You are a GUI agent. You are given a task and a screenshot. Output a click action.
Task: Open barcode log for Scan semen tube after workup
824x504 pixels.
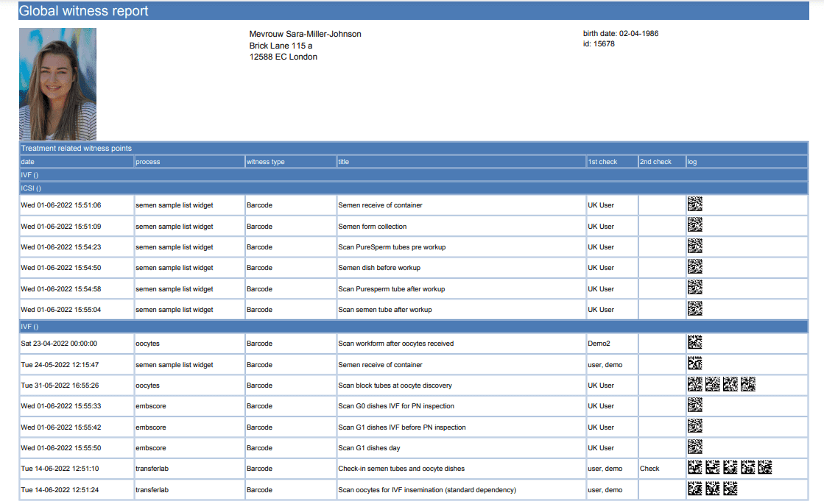(x=694, y=308)
